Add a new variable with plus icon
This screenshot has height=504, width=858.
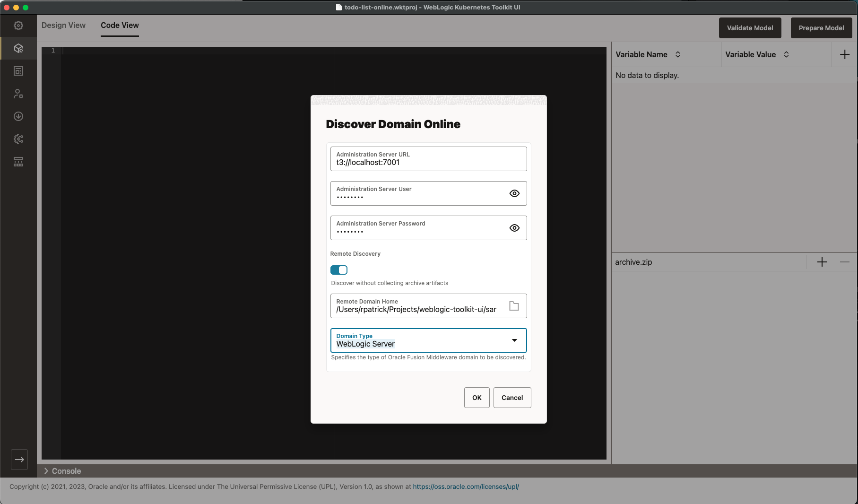(845, 54)
